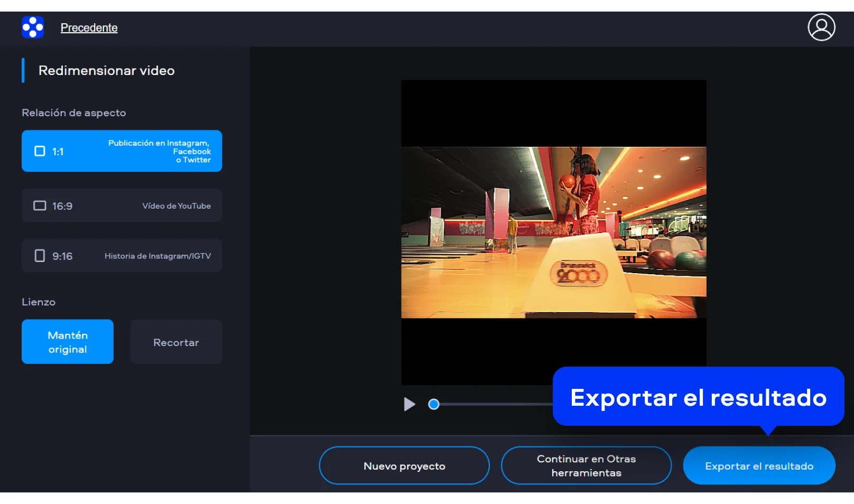Start a Nuevo proyecto
The width and height of the screenshot is (854, 504).
(x=404, y=465)
